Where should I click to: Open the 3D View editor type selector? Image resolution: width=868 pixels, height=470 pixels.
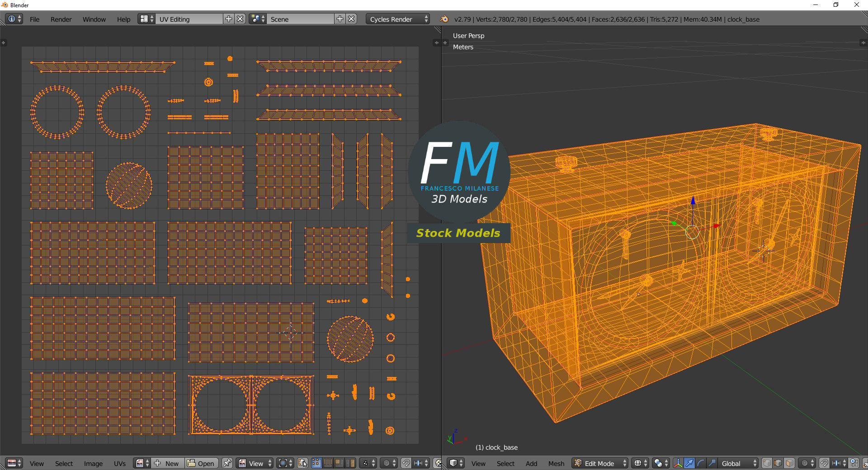click(456, 463)
